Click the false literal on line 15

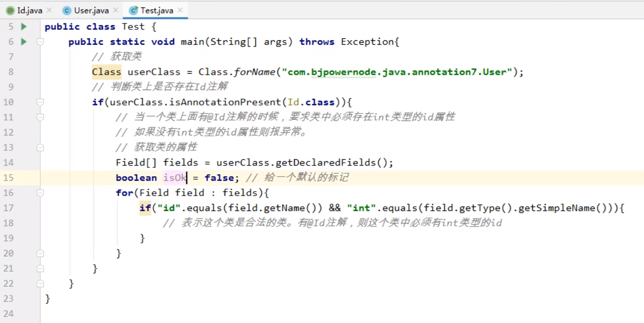click(x=219, y=178)
